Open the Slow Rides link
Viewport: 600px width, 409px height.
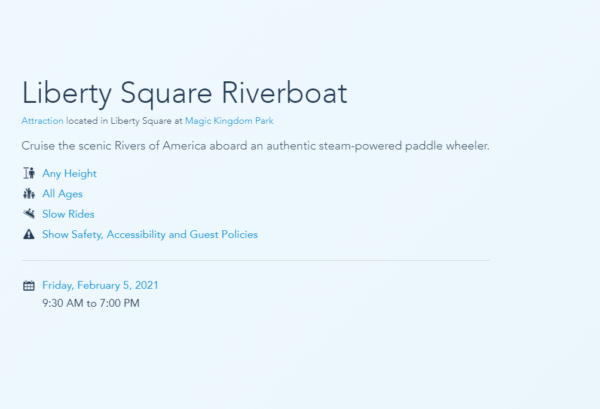click(x=68, y=214)
